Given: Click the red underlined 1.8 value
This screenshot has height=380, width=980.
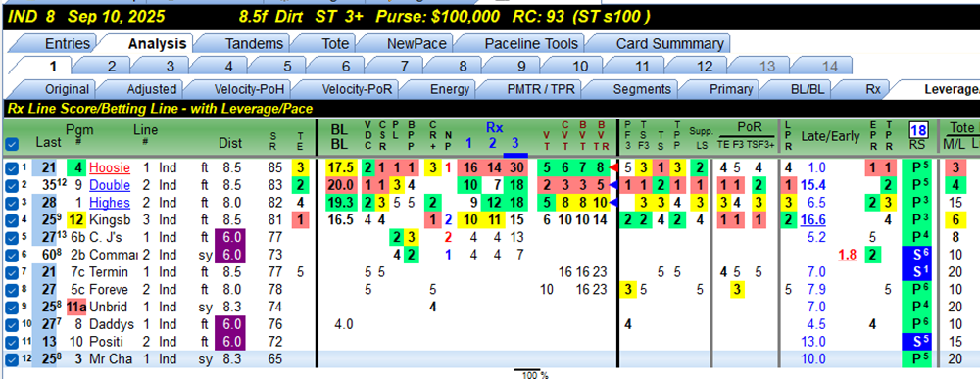Looking at the screenshot, I should pos(847,255).
